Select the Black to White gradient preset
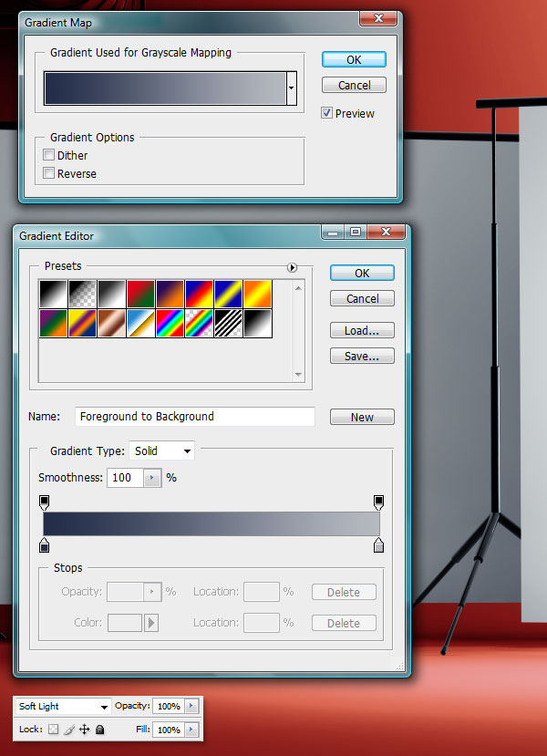547x756 pixels. pyautogui.click(x=54, y=295)
